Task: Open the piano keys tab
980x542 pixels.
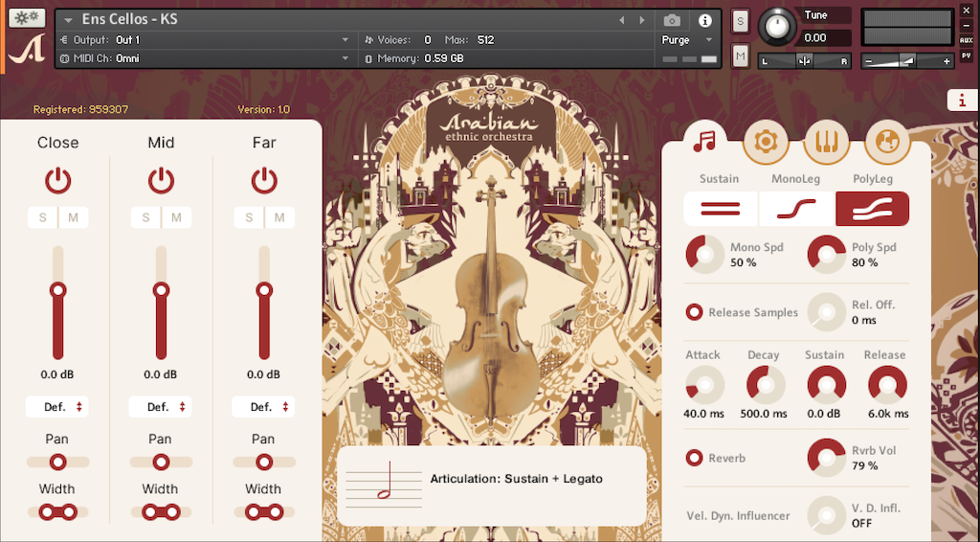Action: pos(826,142)
